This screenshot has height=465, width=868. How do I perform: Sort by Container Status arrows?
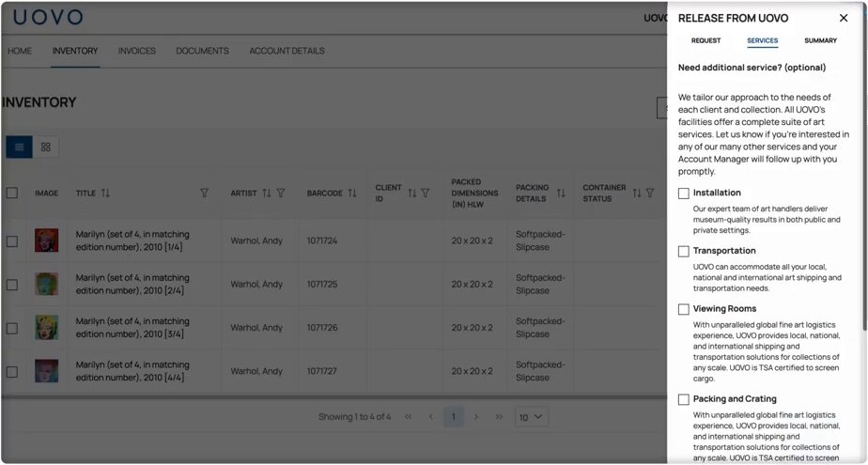(637, 193)
